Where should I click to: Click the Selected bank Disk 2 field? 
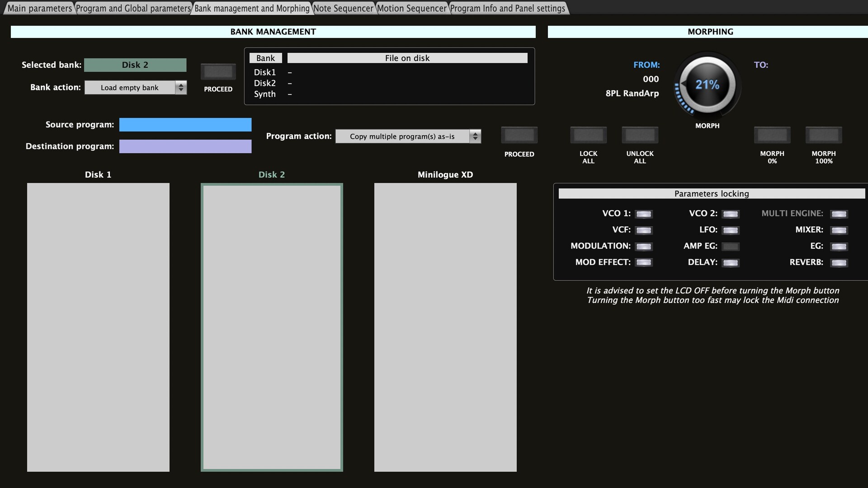(x=135, y=65)
